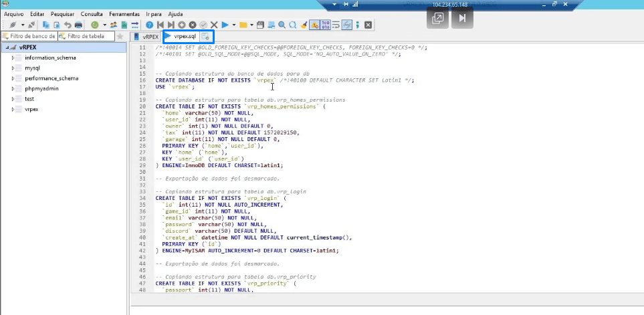This screenshot has height=315, width=644.
Task: Click the Print icon
Action: coord(78,25)
